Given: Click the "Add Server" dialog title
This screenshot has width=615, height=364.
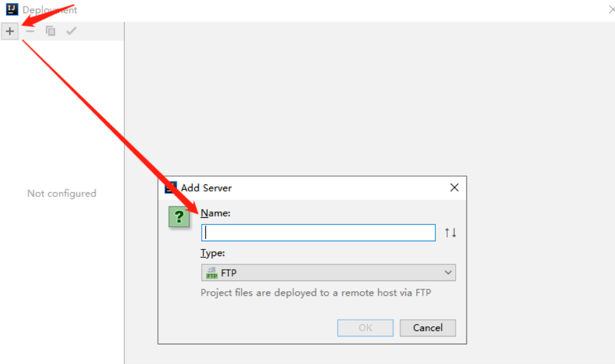Looking at the screenshot, I should pyautogui.click(x=206, y=187).
